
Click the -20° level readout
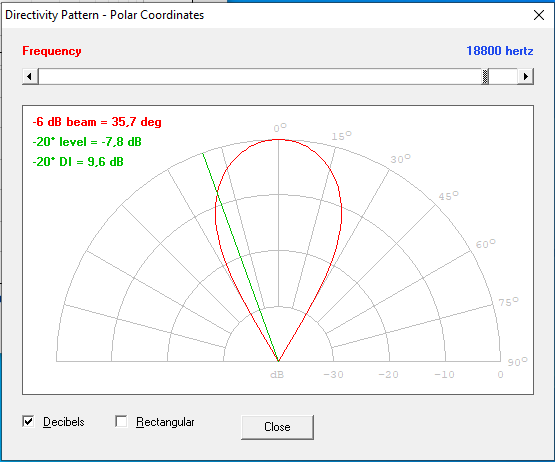[87, 142]
